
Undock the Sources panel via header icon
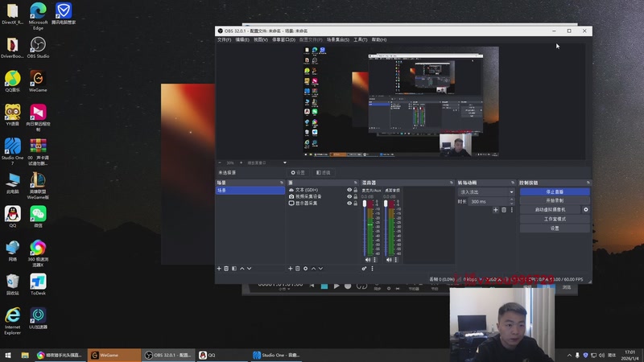click(x=356, y=183)
